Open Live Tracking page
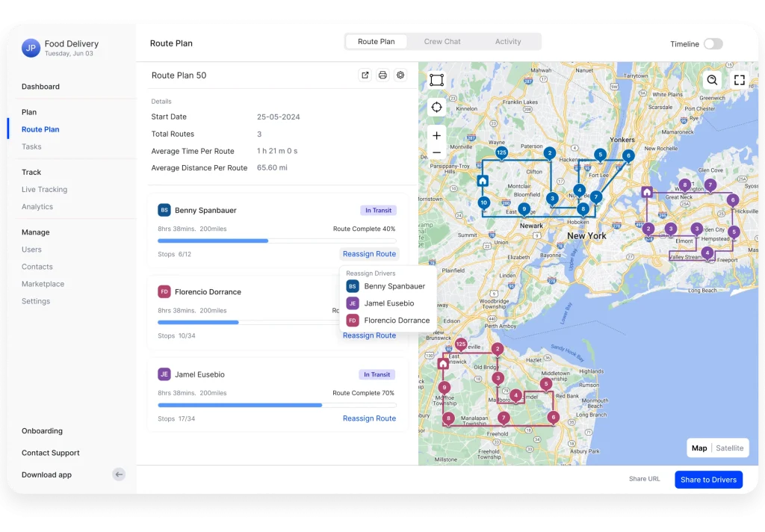The height and width of the screenshot is (532, 765). click(x=44, y=189)
